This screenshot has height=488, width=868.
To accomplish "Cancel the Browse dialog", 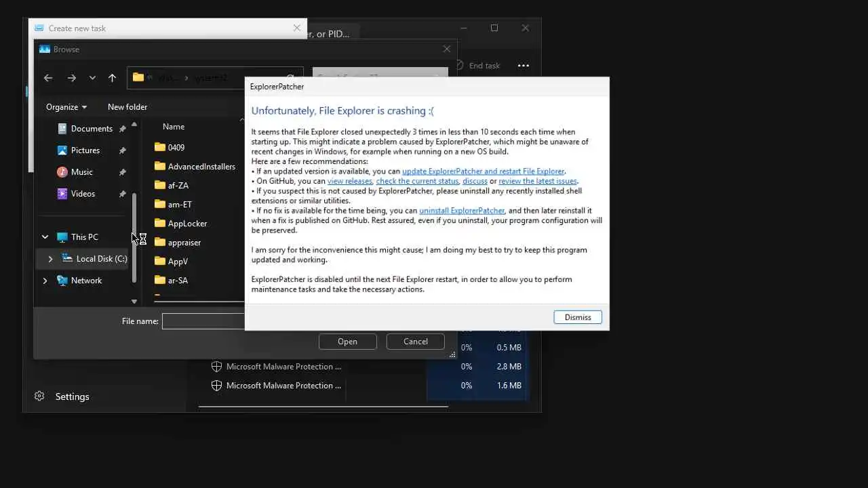I will click(416, 342).
